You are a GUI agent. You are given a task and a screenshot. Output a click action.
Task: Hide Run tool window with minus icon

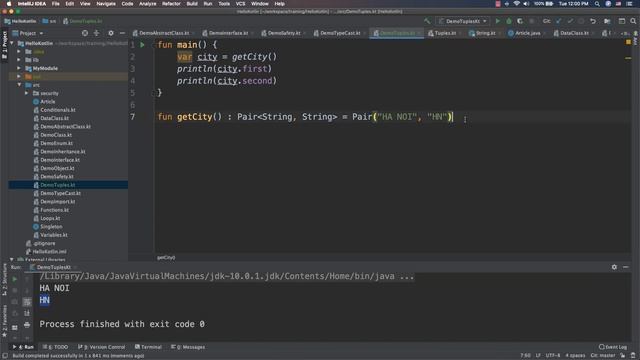pos(626,267)
